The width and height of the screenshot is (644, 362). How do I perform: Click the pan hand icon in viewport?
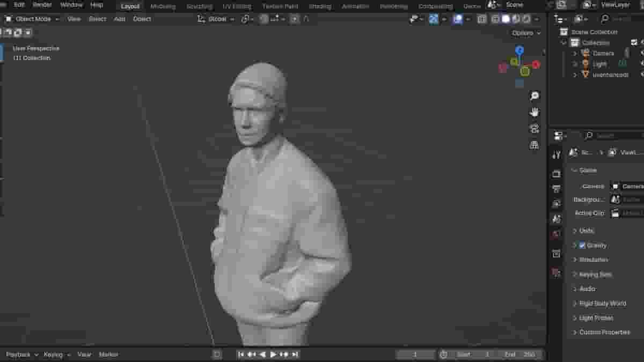click(533, 112)
